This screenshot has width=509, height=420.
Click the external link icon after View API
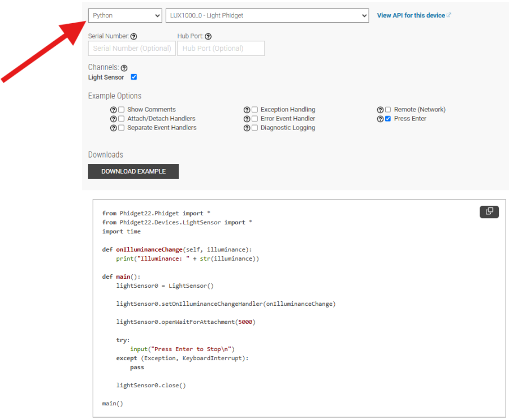(x=450, y=15)
